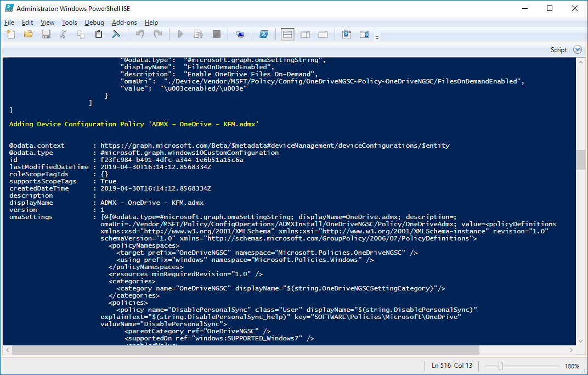
Task: Click the Save script icon
Action: coord(46,34)
